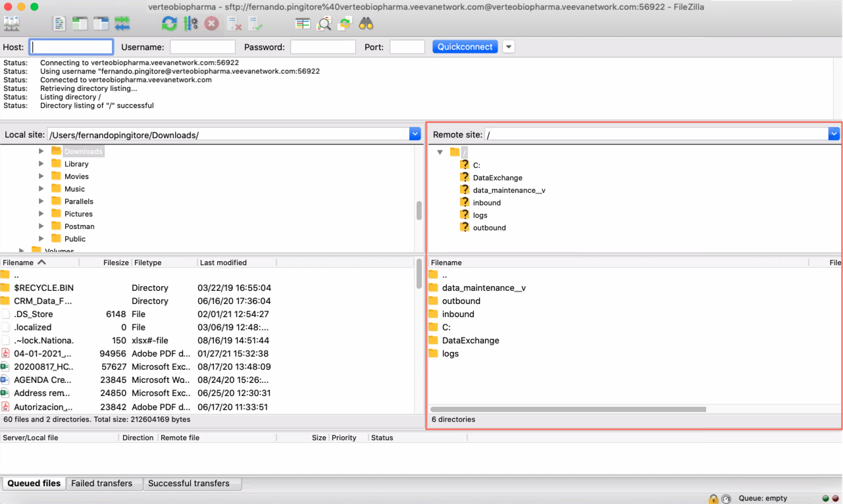Screen dimensions: 843x504
Task: Focus the Password input field
Action: click(x=323, y=47)
